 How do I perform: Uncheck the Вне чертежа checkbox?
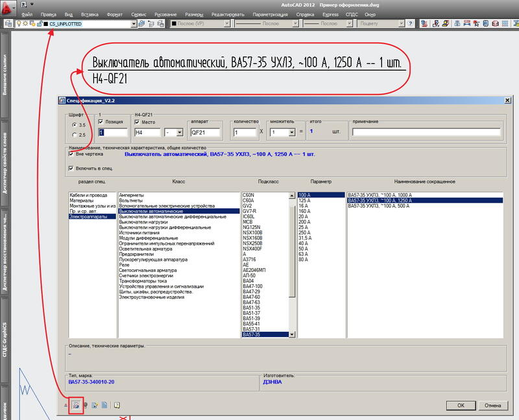pyautogui.click(x=71, y=154)
